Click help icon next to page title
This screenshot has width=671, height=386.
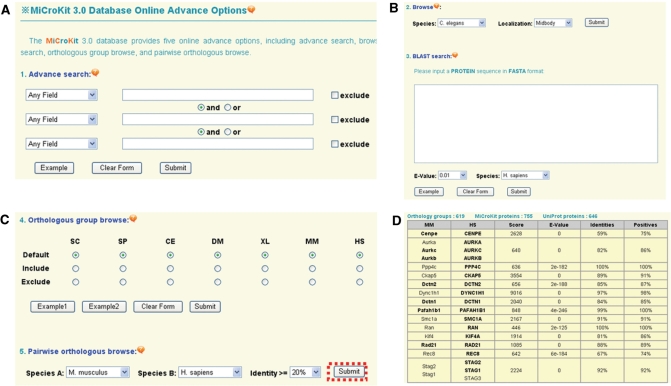click(x=251, y=9)
